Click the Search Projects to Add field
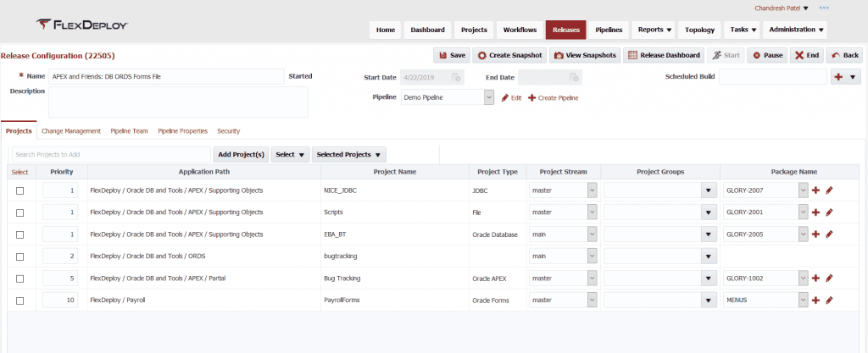 coord(110,155)
